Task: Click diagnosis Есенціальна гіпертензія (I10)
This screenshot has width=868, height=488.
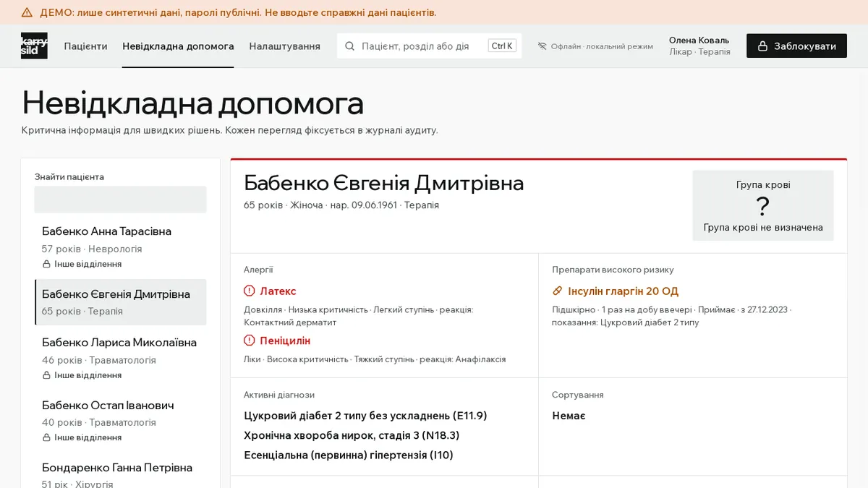Action: 349,455
